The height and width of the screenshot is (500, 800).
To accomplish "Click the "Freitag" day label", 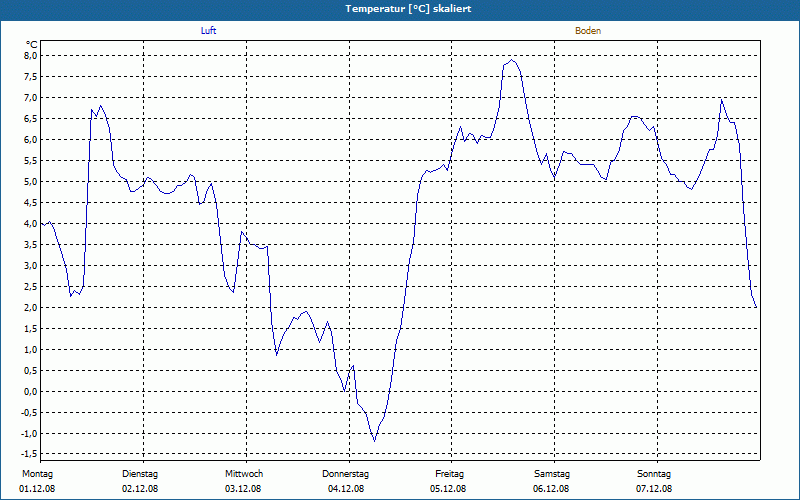I will (449, 474).
